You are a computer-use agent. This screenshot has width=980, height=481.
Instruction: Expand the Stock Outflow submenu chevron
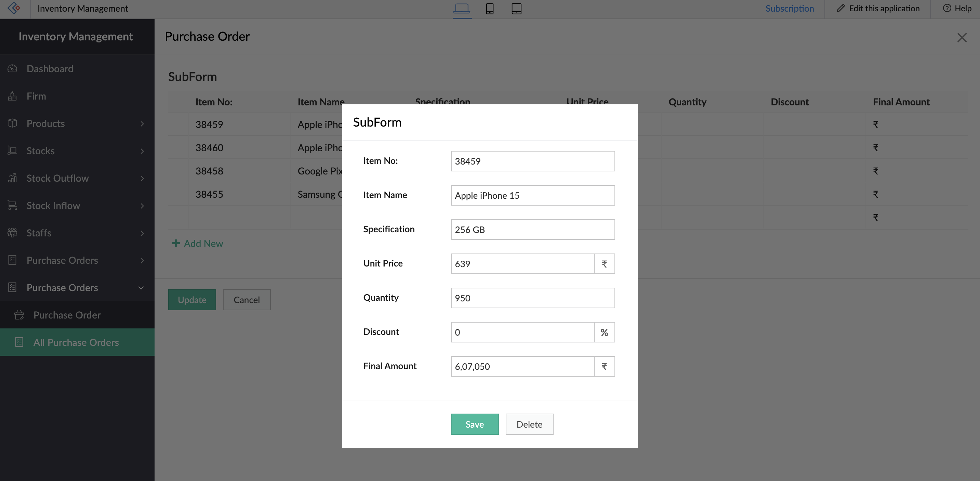[x=142, y=179]
